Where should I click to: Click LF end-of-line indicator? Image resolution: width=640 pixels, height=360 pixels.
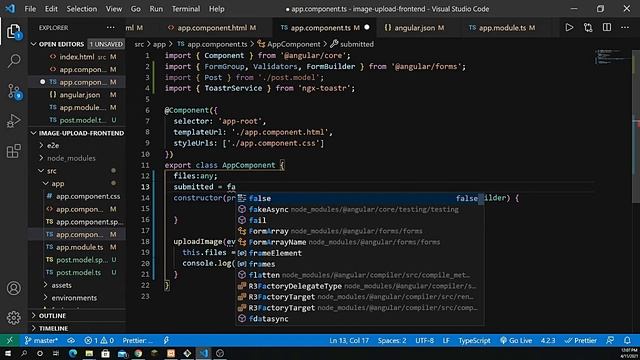[x=446, y=340]
